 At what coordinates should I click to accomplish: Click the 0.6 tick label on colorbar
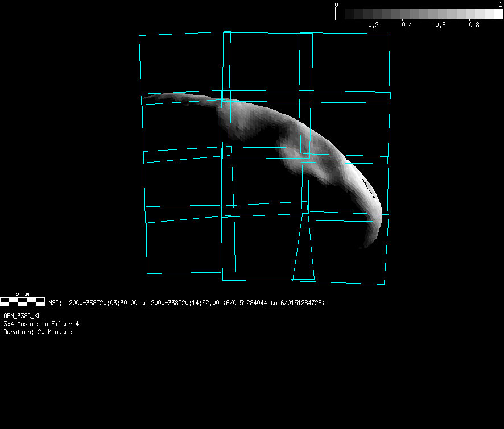pyautogui.click(x=440, y=26)
